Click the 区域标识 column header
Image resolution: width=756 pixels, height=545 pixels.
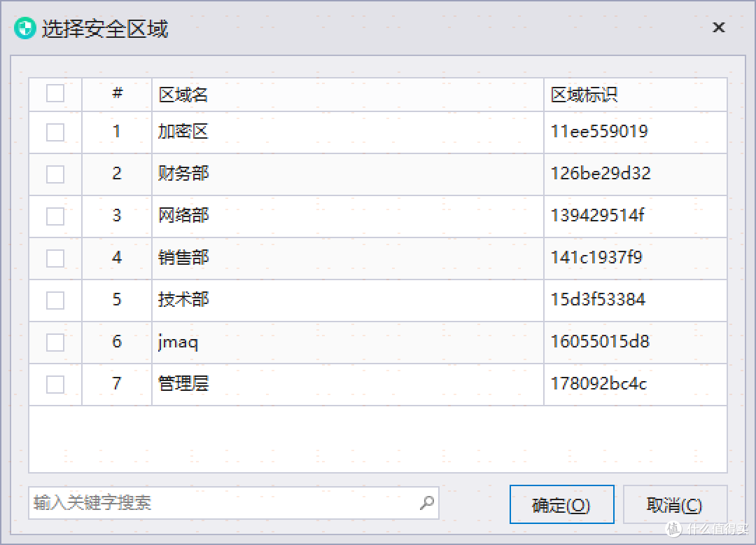pyautogui.click(x=636, y=95)
